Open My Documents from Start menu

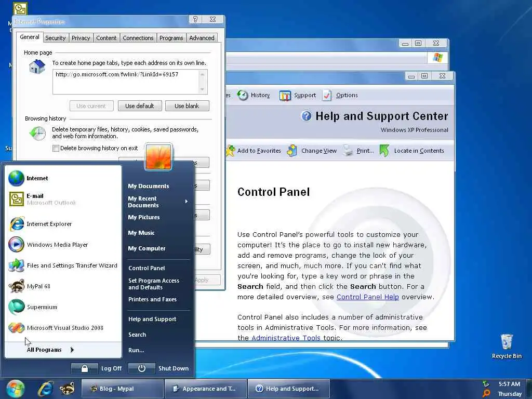coord(148,186)
